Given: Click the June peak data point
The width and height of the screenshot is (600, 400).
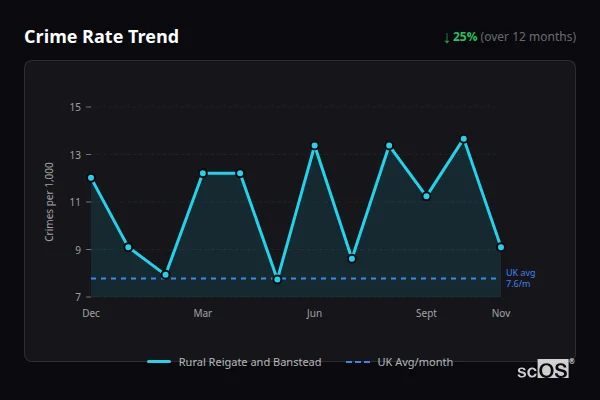Looking at the screenshot, I should tap(315, 146).
